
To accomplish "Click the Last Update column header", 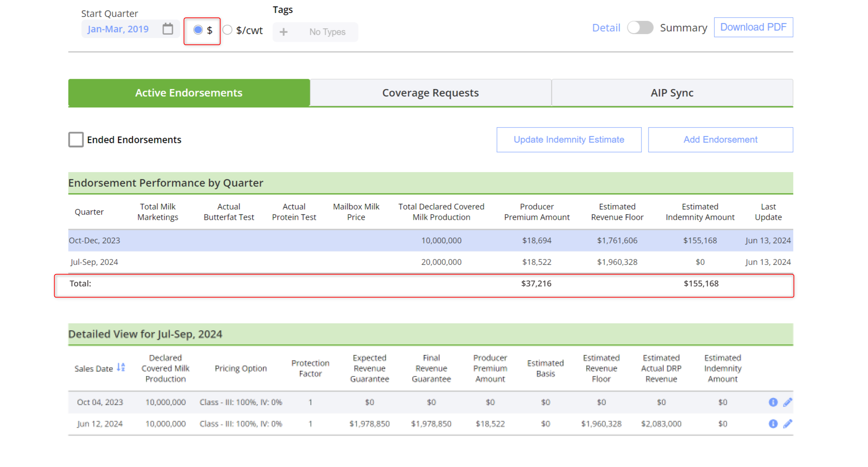I will point(768,212).
